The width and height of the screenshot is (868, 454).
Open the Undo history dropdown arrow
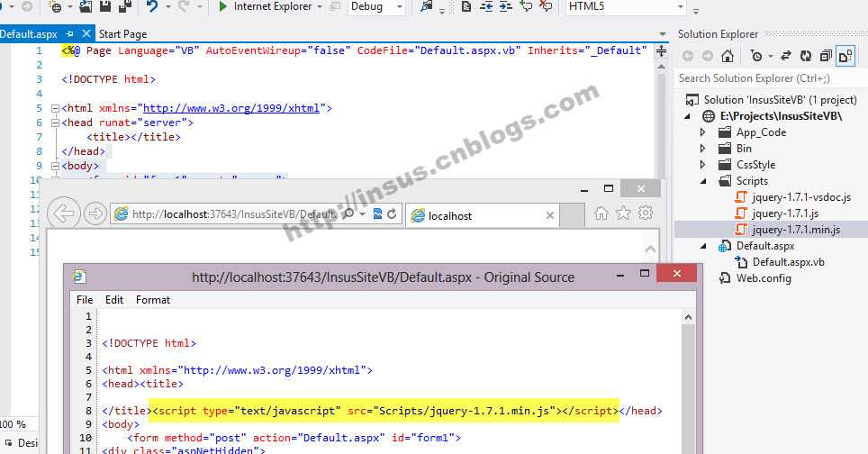pyautogui.click(x=167, y=6)
